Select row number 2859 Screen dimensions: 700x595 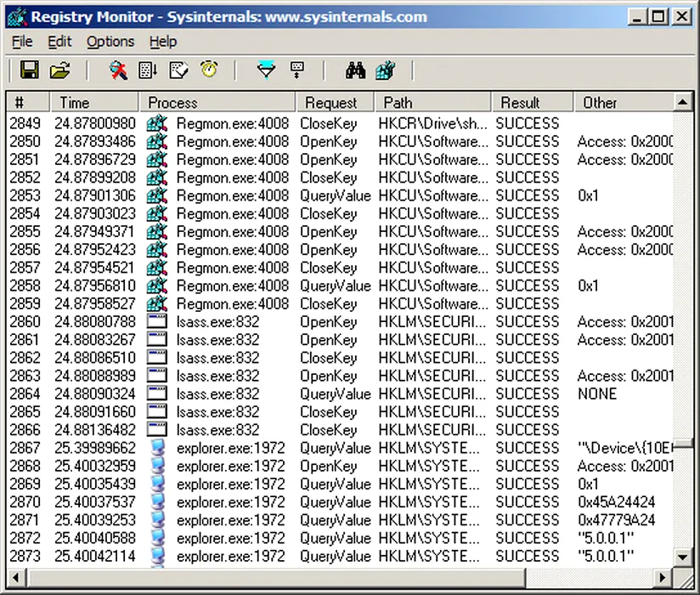[25, 303]
